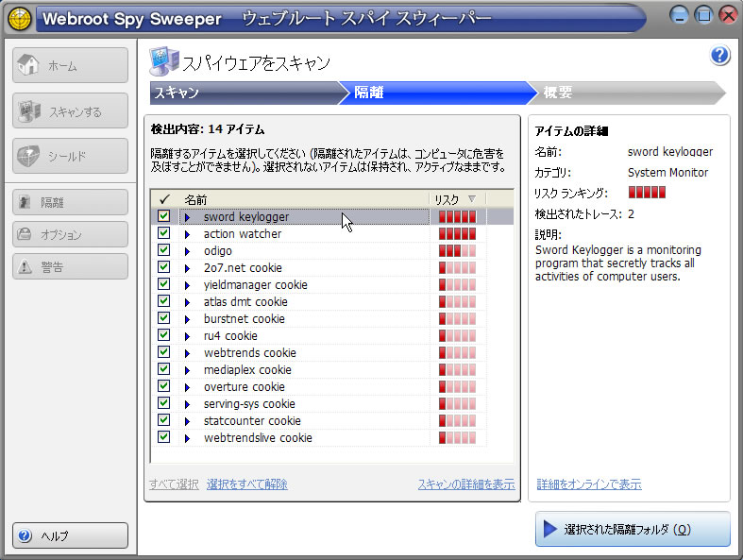Open help via blue question mark icon
The width and height of the screenshot is (743, 560).
point(719,56)
